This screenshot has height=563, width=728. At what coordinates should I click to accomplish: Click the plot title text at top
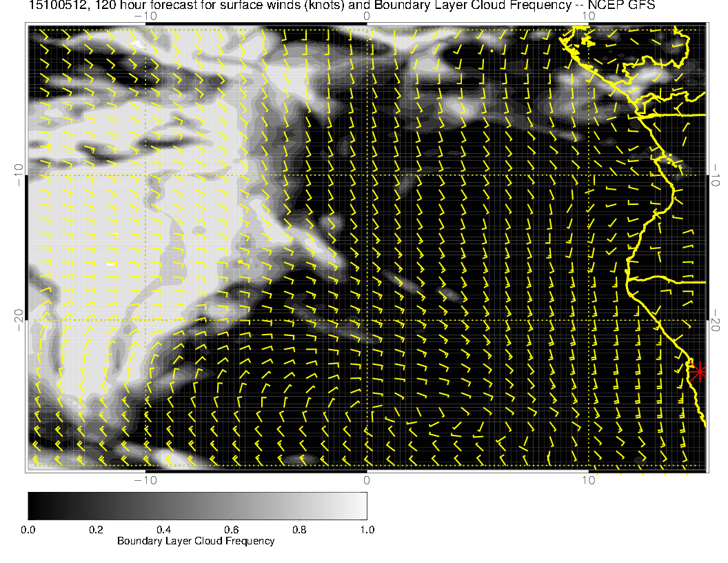point(342,5)
